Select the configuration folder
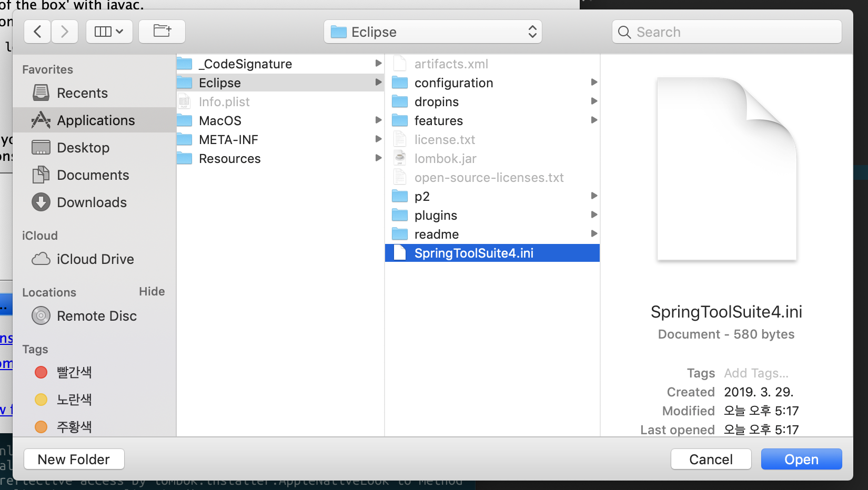The height and width of the screenshot is (490, 868). coord(492,83)
